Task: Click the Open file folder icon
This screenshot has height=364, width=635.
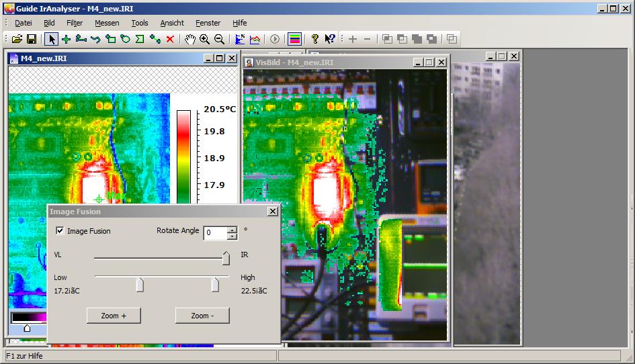Action: pos(17,39)
